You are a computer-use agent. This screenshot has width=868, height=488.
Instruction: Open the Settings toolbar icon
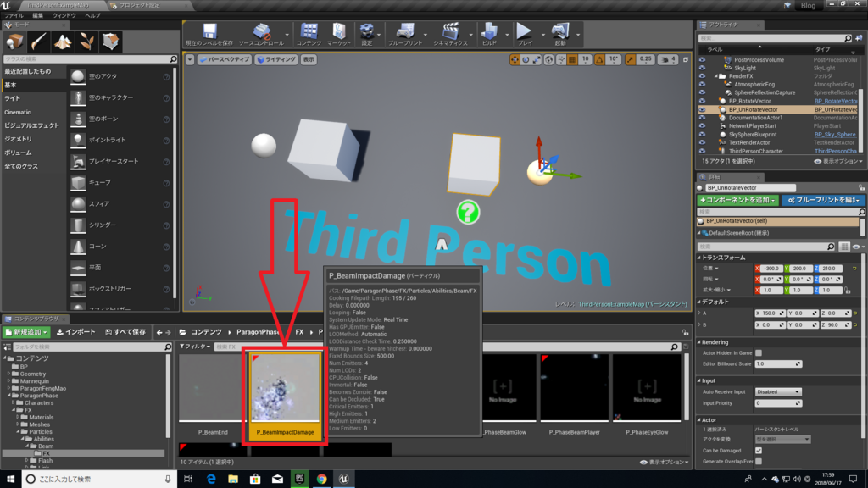click(x=366, y=34)
